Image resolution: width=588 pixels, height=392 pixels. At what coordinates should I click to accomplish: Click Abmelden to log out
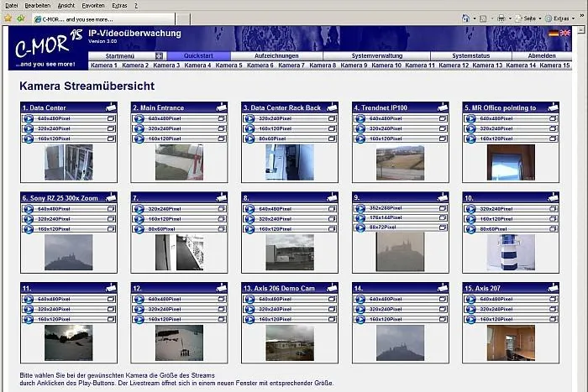click(x=542, y=56)
